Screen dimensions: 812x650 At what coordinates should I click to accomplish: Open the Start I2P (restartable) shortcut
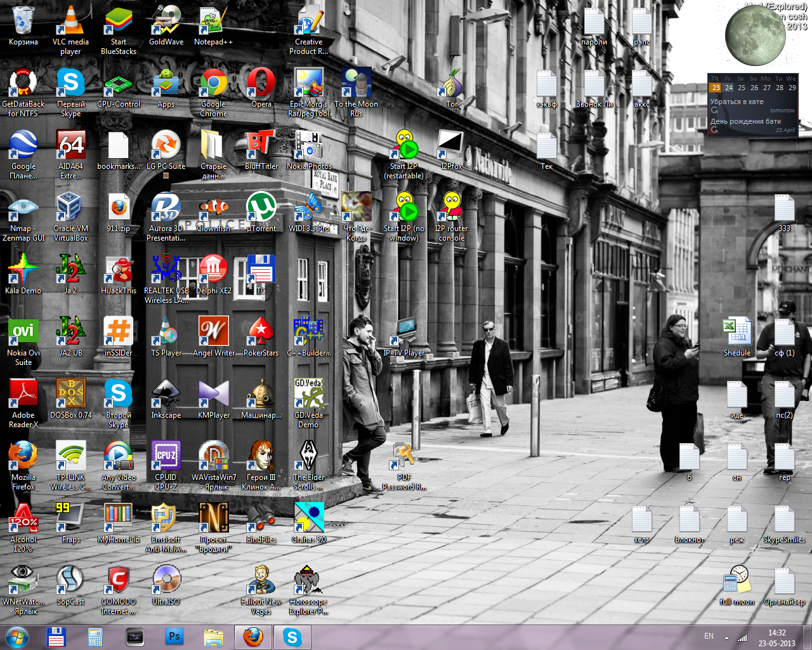(x=404, y=154)
